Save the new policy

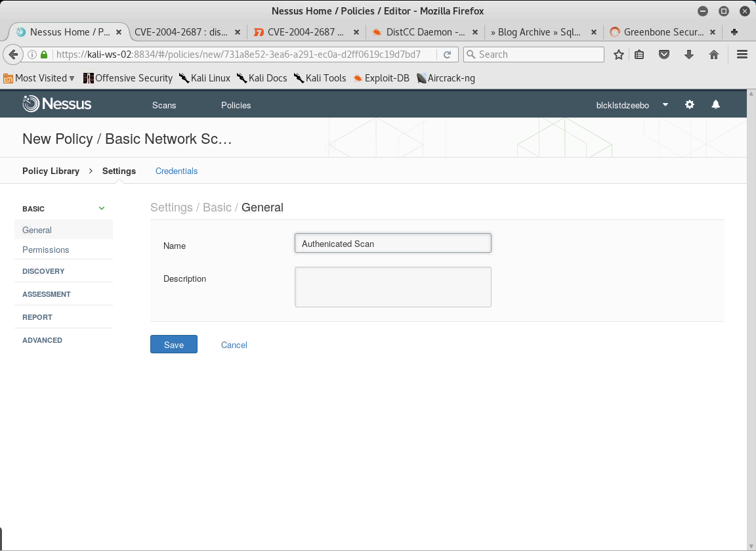pyautogui.click(x=174, y=345)
